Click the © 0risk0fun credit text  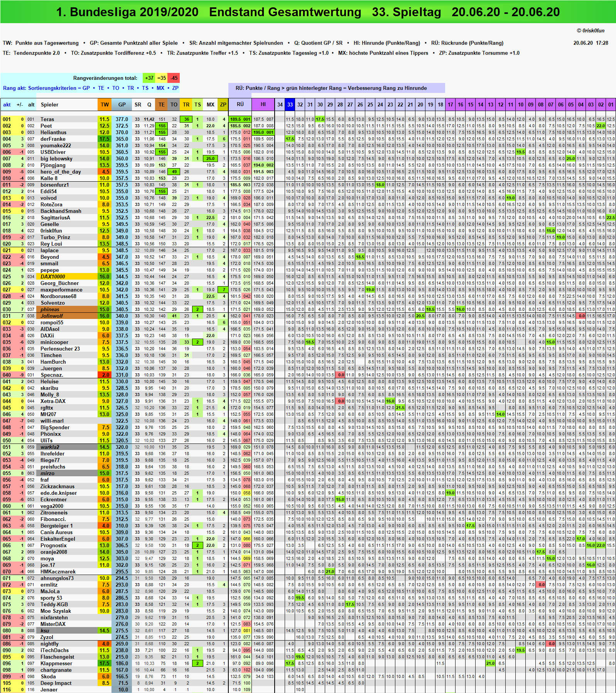point(591,31)
